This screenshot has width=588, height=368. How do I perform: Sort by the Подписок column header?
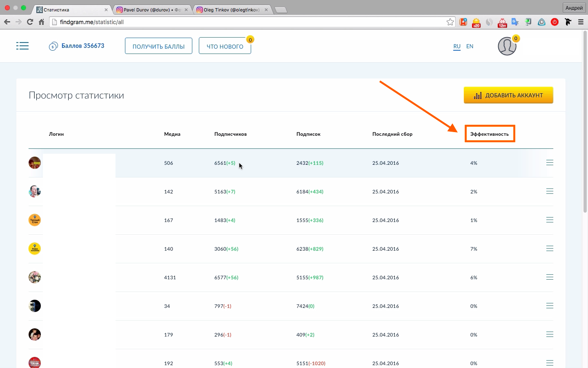[308, 134]
